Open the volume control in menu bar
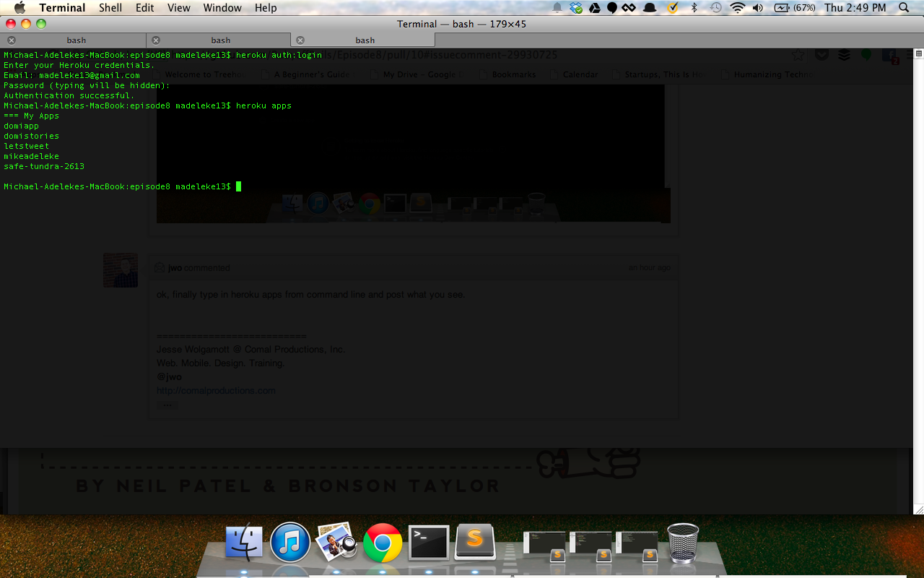The height and width of the screenshot is (578, 924). pos(758,8)
